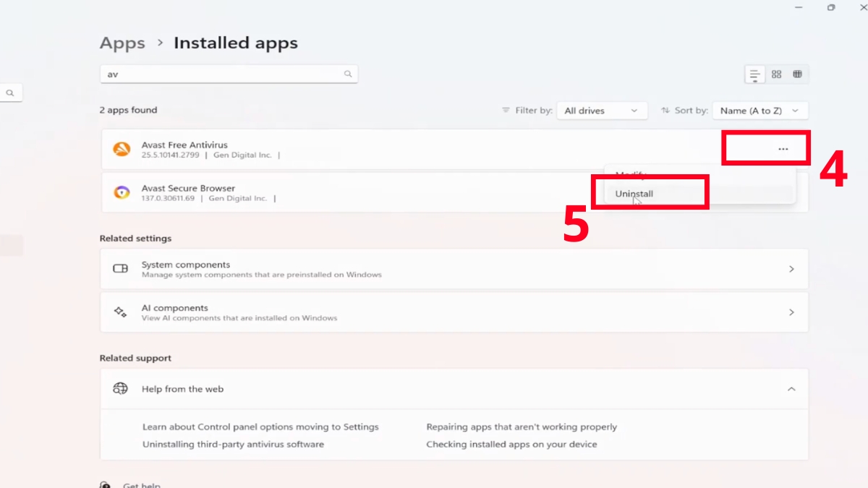868x488 pixels.
Task: Select Avast Free Antivirus app name
Action: [x=184, y=145]
